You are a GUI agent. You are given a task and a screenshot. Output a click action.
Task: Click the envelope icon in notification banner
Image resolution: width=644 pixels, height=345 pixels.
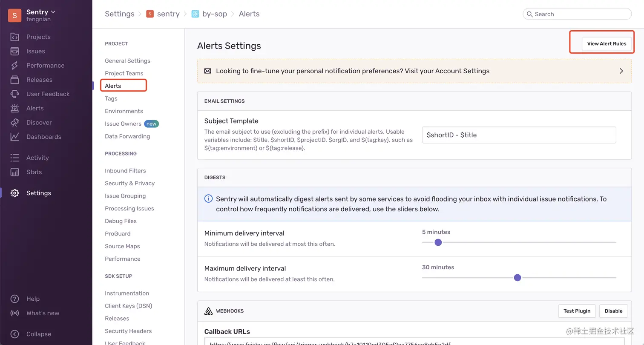pyautogui.click(x=207, y=71)
